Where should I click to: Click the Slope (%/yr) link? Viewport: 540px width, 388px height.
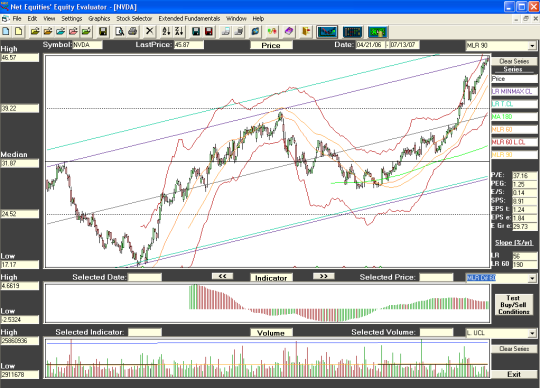point(514,242)
